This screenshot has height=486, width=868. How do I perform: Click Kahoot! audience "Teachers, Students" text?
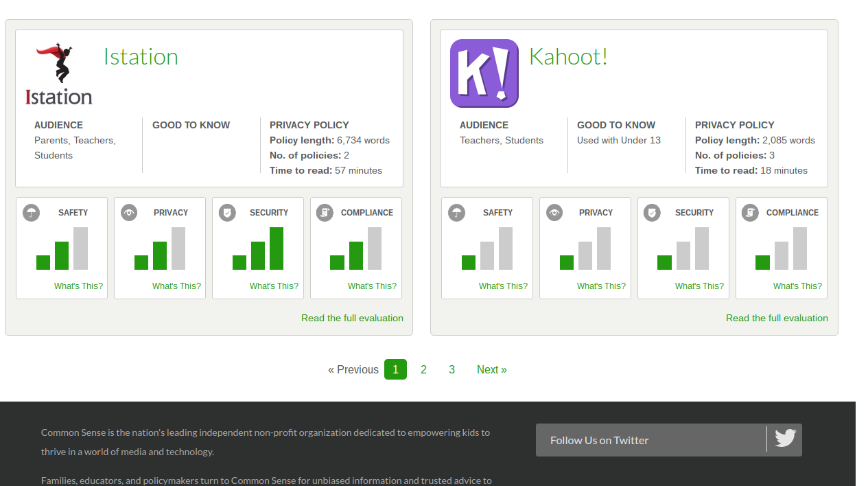point(502,140)
